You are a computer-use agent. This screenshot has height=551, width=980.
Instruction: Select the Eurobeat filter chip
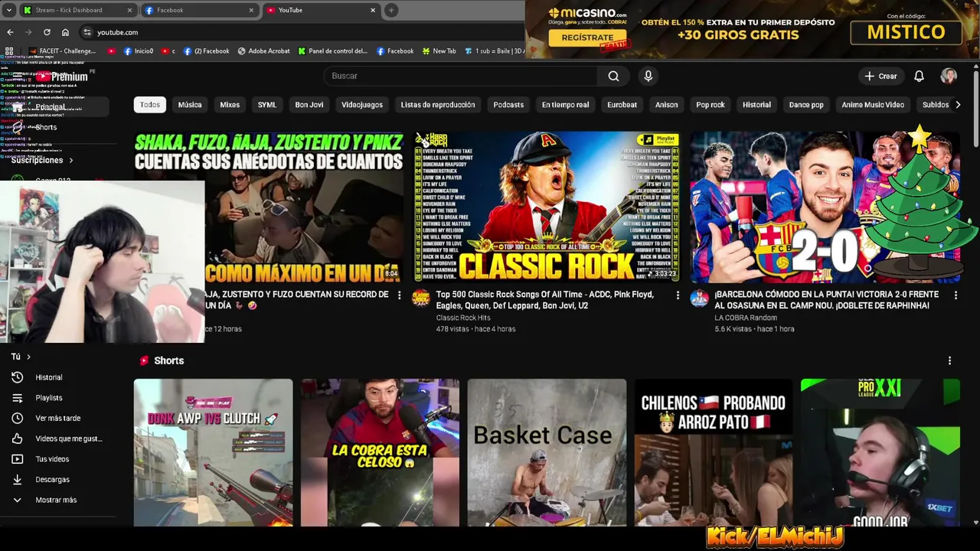click(622, 105)
